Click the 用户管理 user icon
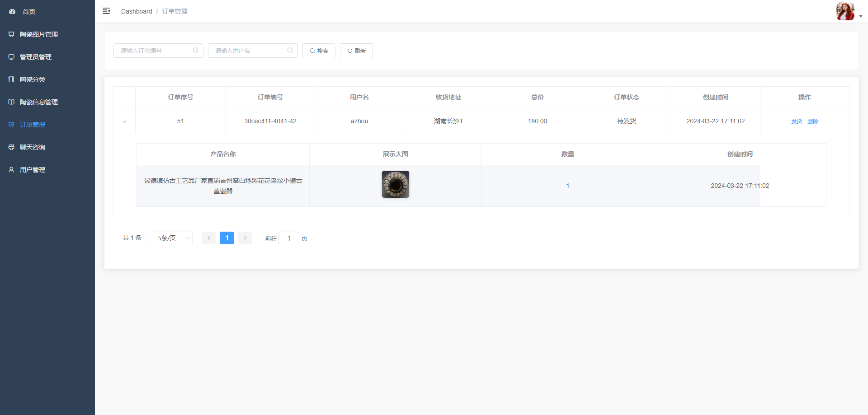The height and width of the screenshot is (415, 868). click(11, 170)
